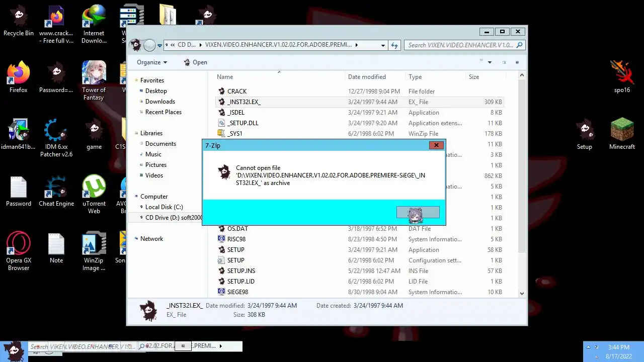Click the search magnifier icon in Explorer
The height and width of the screenshot is (362, 644).
click(x=519, y=45)
